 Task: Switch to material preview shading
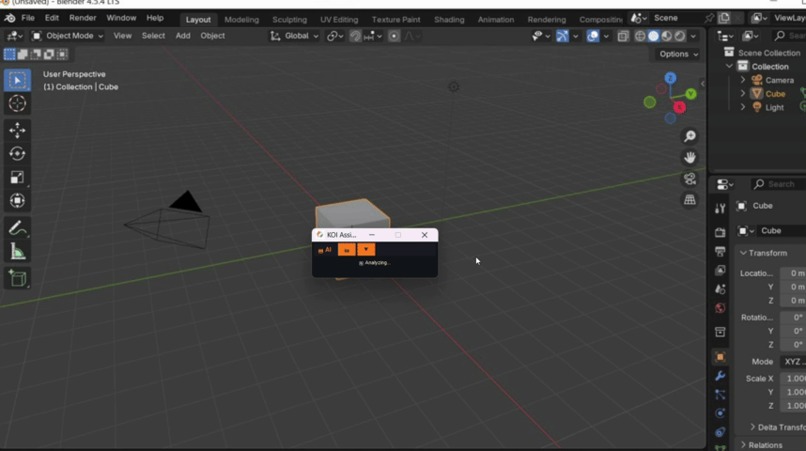[x=667, y=36]
